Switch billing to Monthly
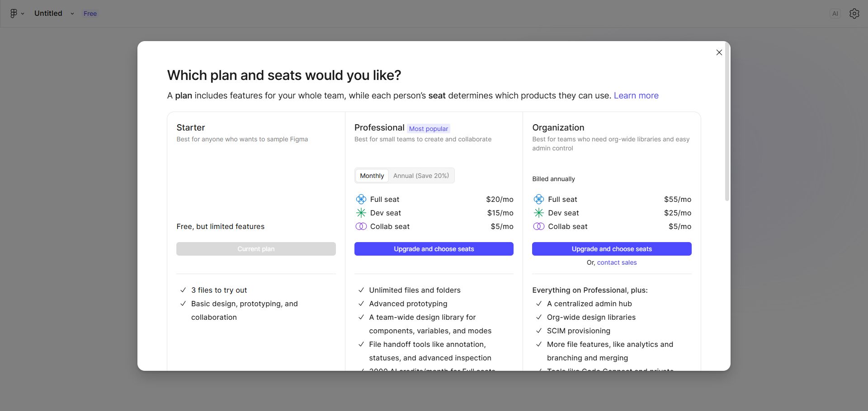This screenshot has width=868, height=411. [372, 176]
